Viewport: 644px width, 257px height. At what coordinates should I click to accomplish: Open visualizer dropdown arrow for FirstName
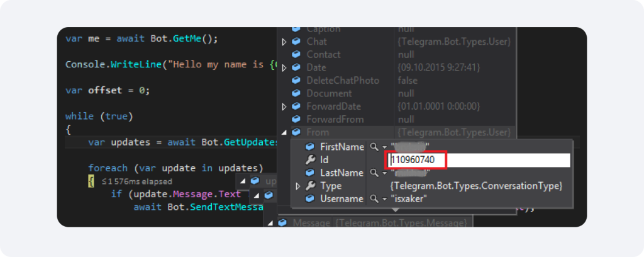pos(384,147)
